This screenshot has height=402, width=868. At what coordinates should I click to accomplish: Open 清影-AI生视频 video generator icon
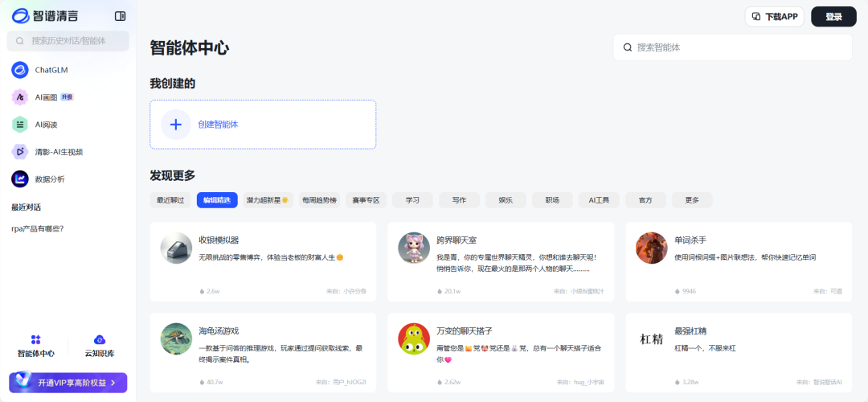pos(20,151)
